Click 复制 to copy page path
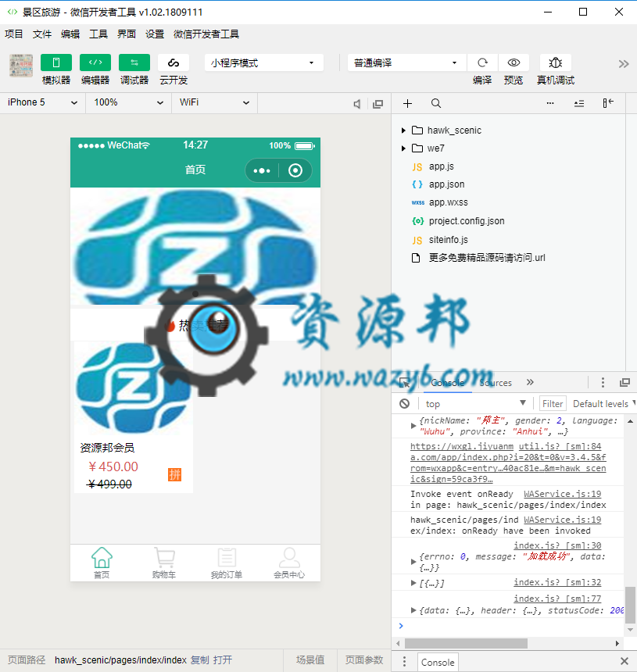 point(200,660)
